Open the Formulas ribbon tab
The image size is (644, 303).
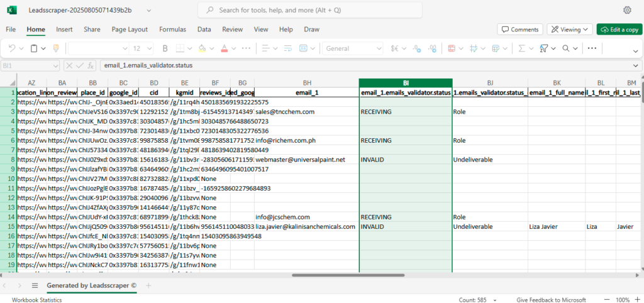172,30
